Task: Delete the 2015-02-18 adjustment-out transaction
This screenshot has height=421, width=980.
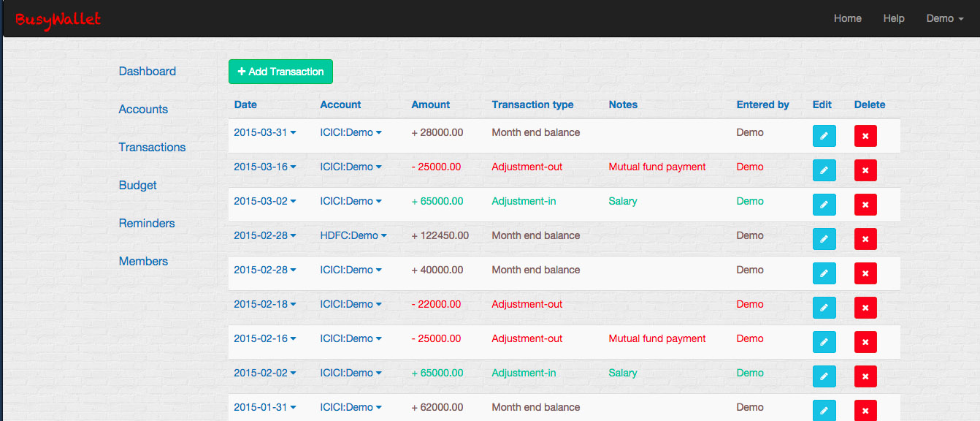Action: point(865,308)
